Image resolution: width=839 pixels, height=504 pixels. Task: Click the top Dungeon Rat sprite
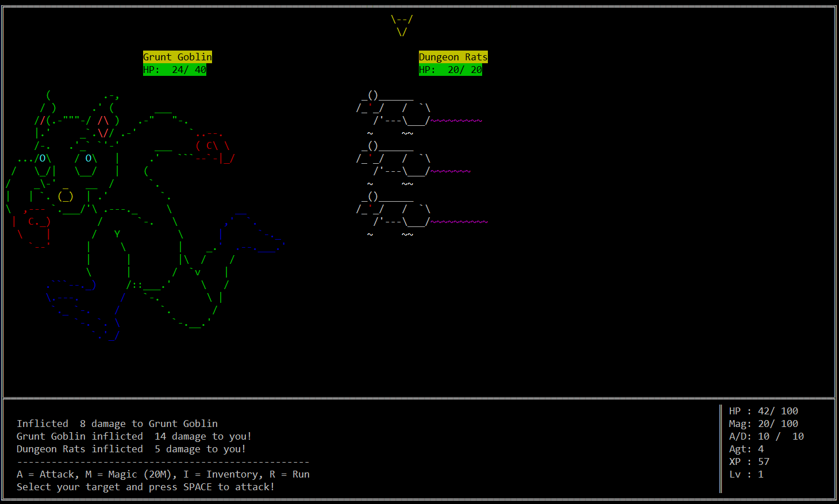[420, 113]
